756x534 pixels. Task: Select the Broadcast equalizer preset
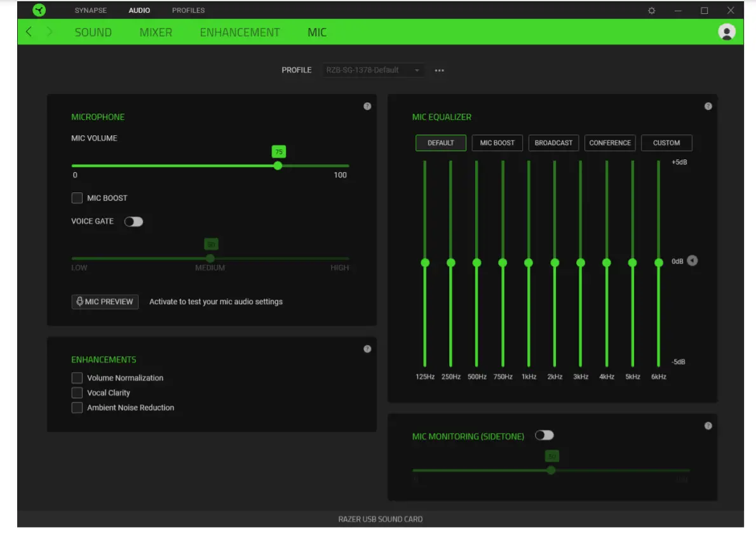coord(553,143)
